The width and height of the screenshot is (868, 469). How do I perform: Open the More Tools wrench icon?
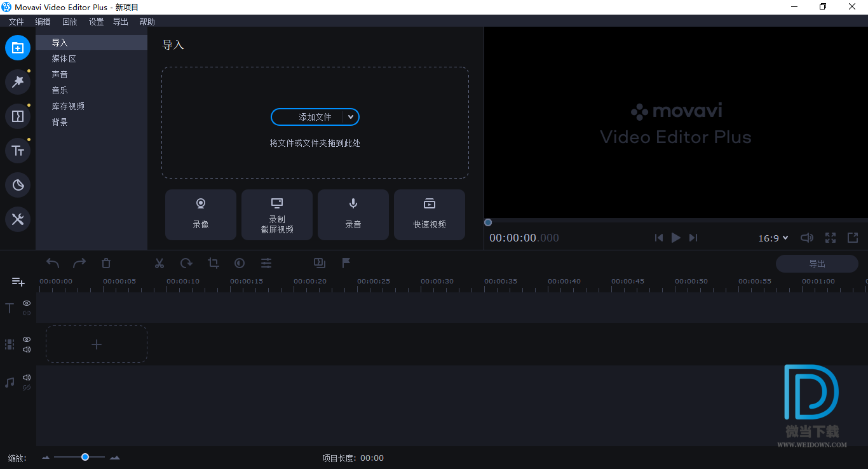pyautogui.click(x=18, y=219)
